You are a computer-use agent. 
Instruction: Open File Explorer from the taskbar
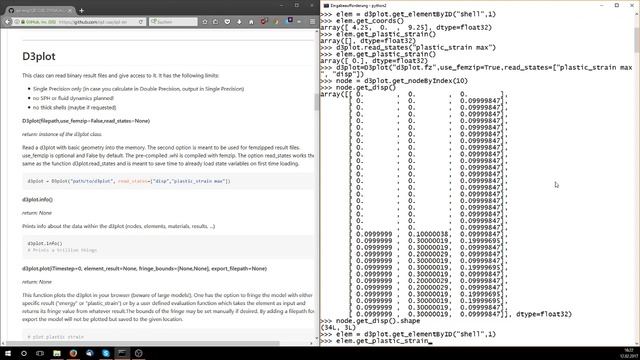pos(57,353)
